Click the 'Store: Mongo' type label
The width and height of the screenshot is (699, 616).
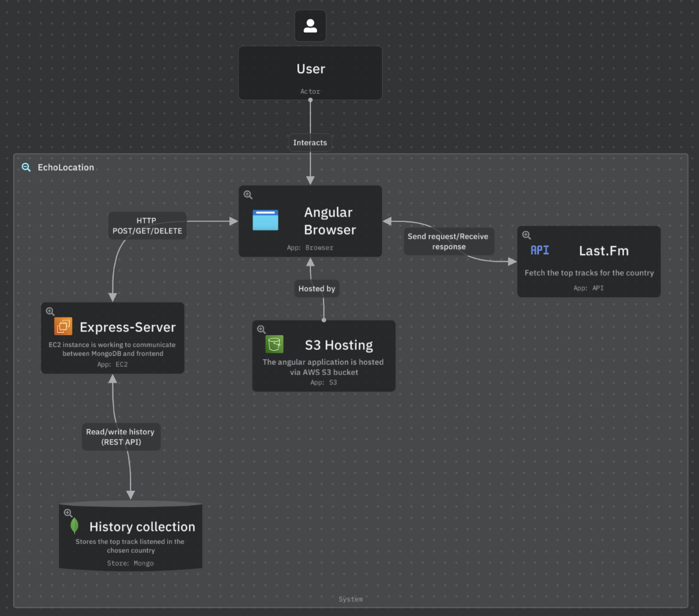click(130, 564)
